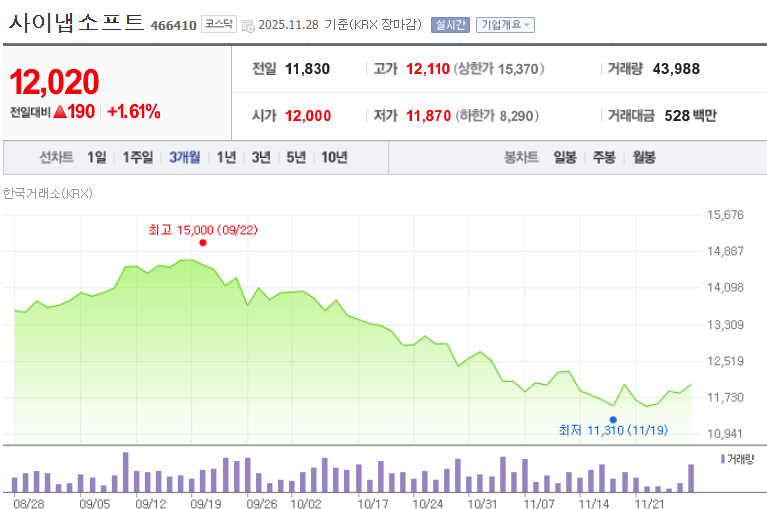The width and height of the screenshot is (767, 509).
Task: Click the 고가 value 12,110
Action: pos(428,69)
